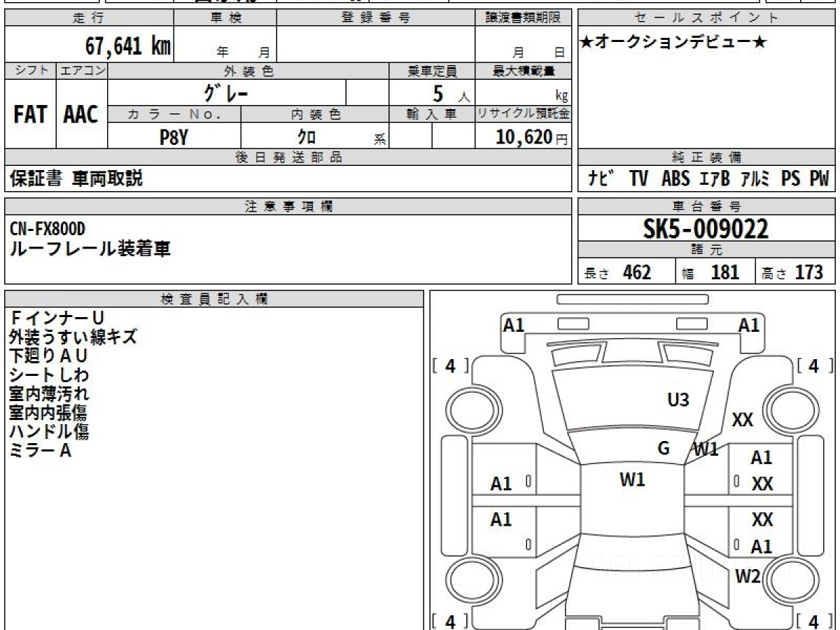Select the セールスポイント heading
The image size is (840, 630).
tap(707, 18)
